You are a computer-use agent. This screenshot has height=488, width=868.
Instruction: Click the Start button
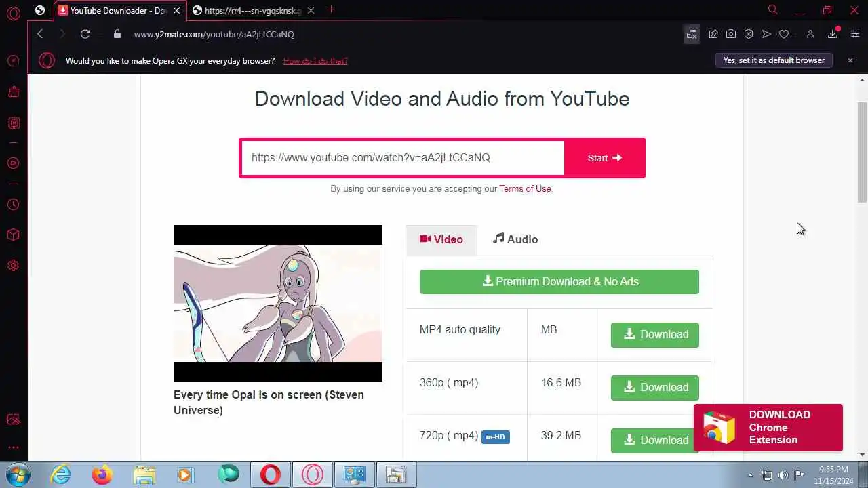pos(604,158)
